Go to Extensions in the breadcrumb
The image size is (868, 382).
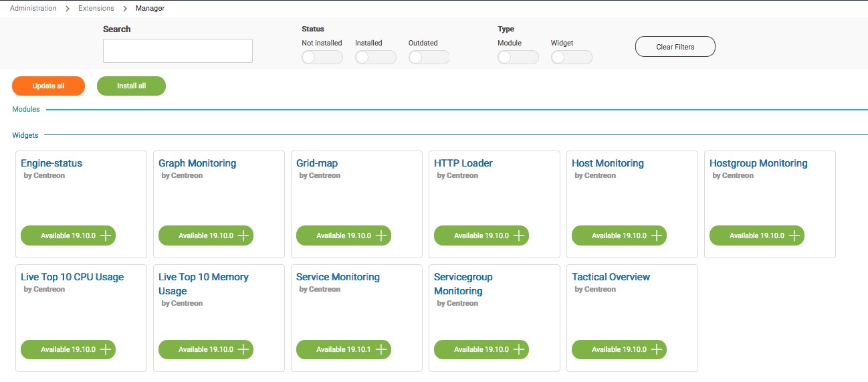coord(96,9)
